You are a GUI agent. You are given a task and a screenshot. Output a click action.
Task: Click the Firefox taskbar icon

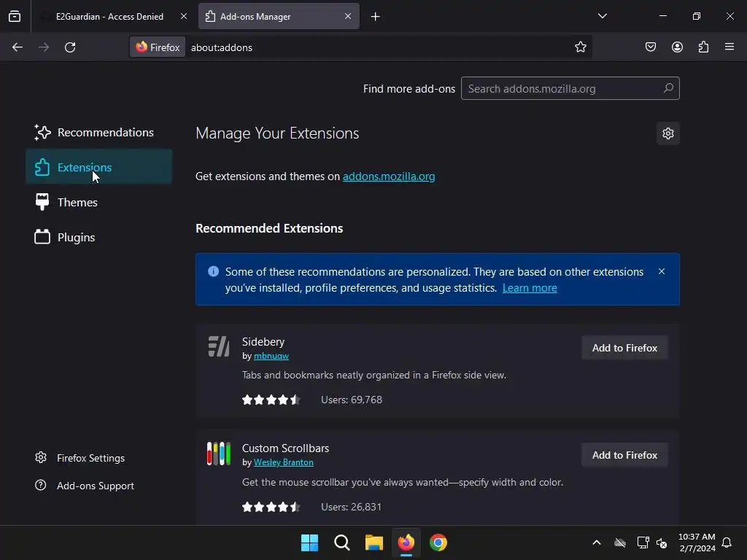pyautogui.click(x=406, y=542)
